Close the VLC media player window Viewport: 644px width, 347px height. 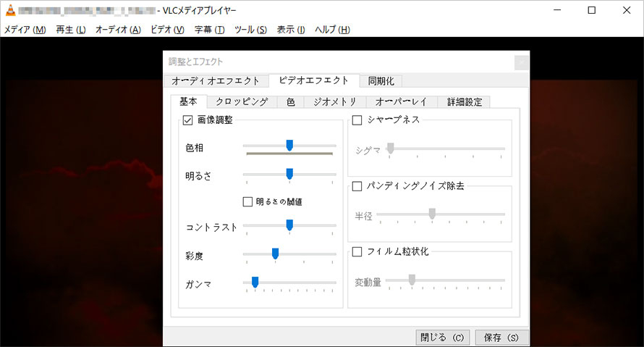coord(627,10)
